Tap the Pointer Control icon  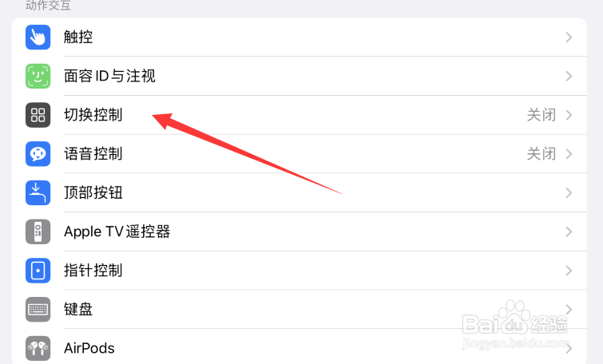pos(38,271)
